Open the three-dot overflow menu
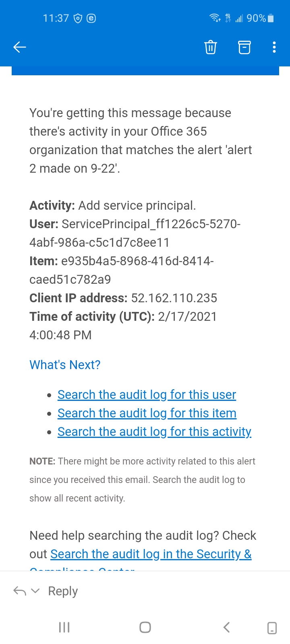 [274, 47]
